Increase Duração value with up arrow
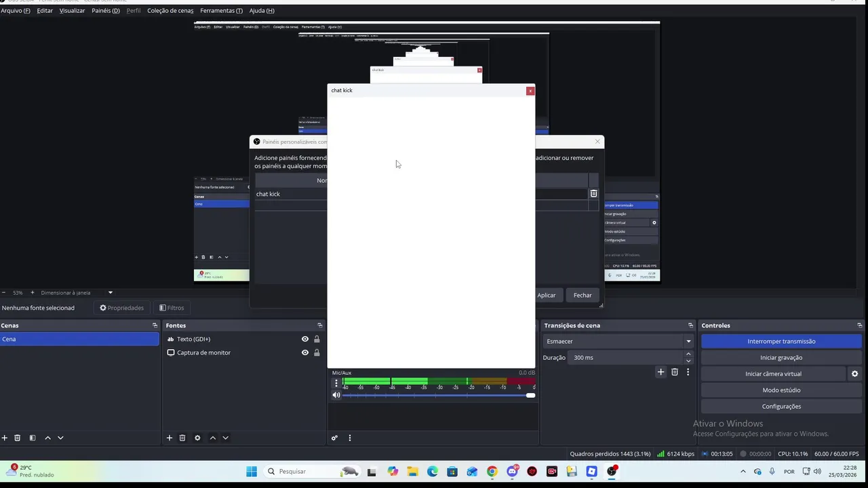 688,354
